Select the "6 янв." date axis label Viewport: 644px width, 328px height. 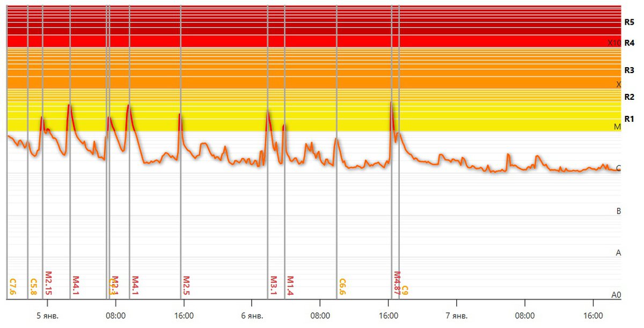252,316
